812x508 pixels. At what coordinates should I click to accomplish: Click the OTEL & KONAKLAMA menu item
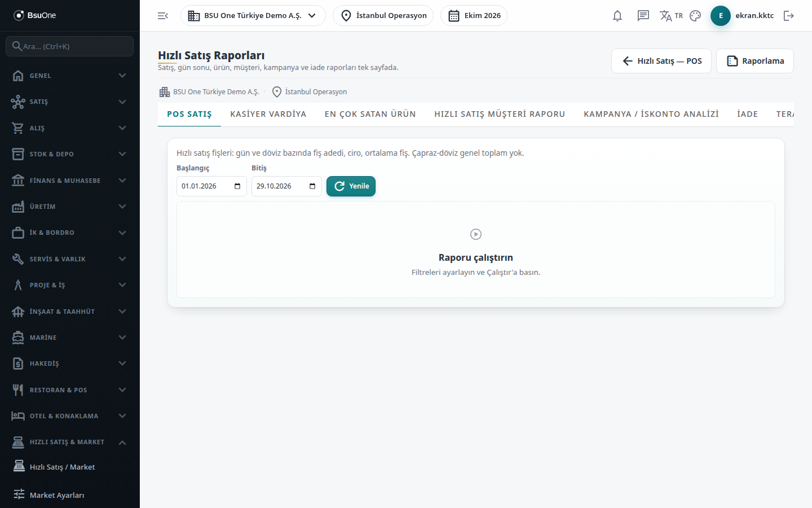[70, 416]
